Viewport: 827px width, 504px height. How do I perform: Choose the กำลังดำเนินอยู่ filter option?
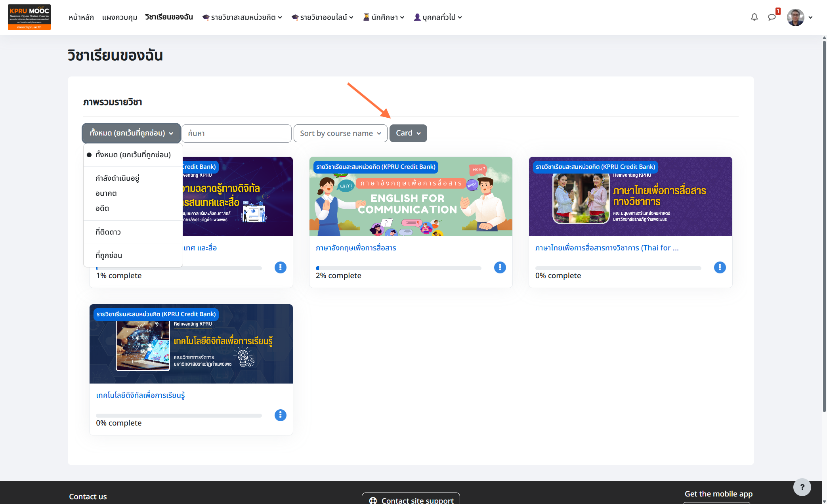click(x=133, y=178)
